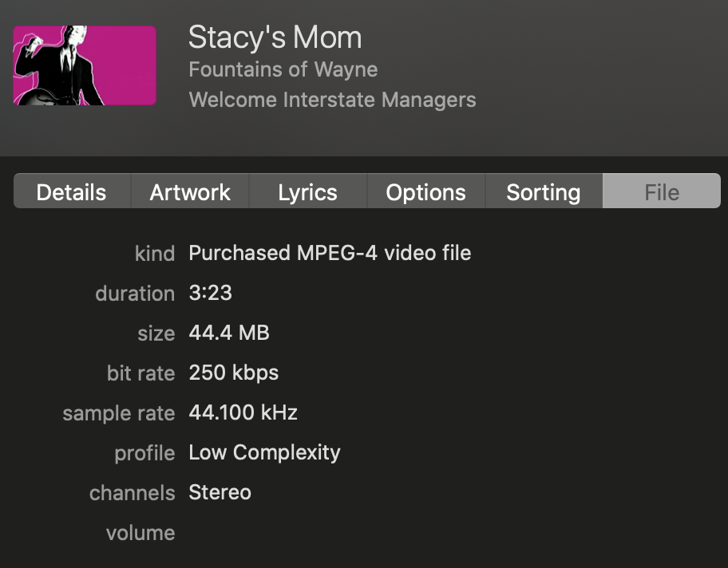Click the size field label

(156, 334)
